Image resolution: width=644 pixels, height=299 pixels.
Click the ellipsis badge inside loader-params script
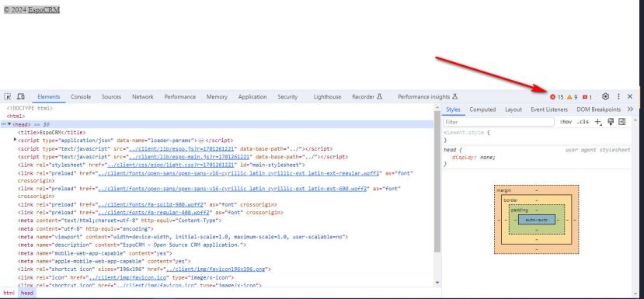coord(201,141)
